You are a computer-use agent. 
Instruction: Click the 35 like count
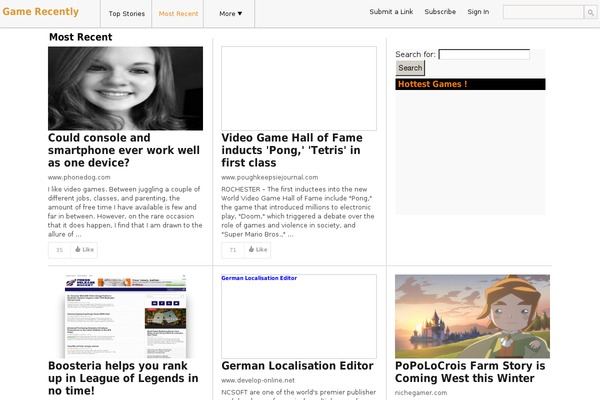(x=59, y=250)
